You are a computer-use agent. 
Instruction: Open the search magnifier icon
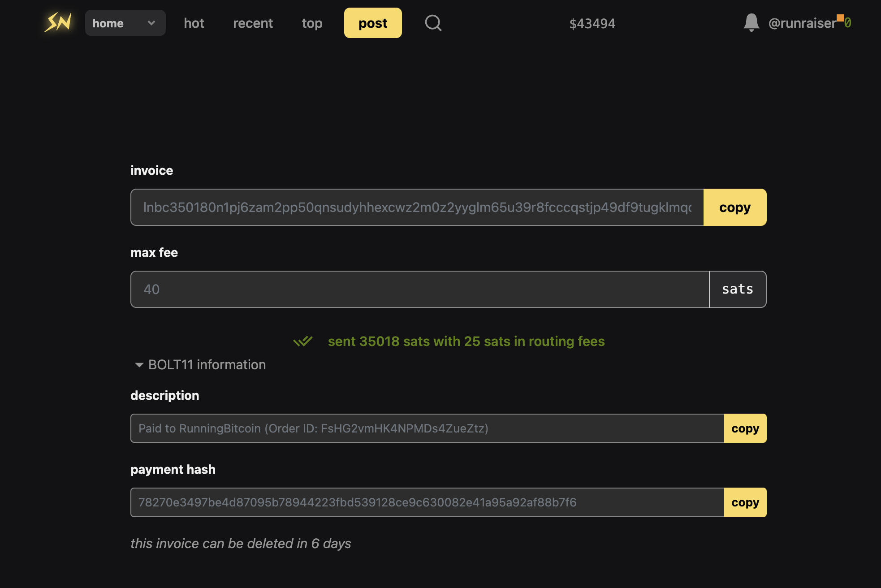point(433,23)
